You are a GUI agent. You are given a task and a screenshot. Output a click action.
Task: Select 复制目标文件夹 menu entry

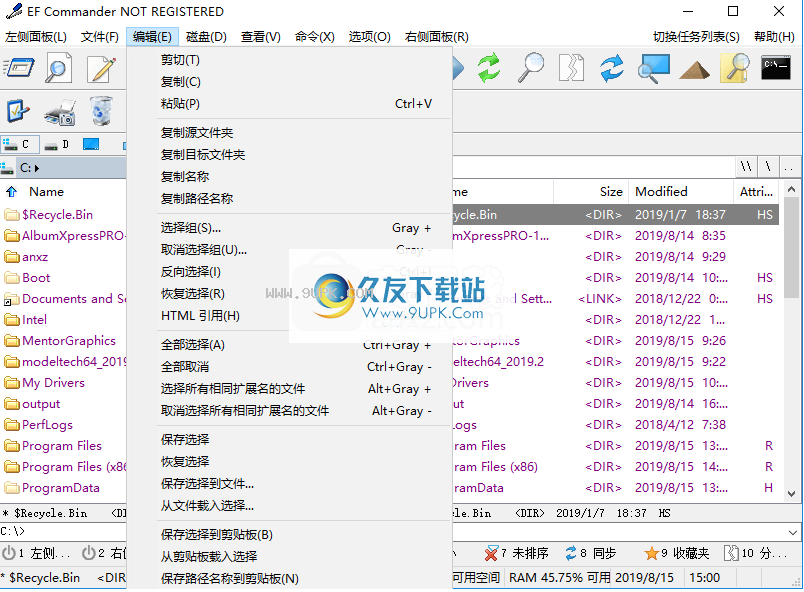290,155
